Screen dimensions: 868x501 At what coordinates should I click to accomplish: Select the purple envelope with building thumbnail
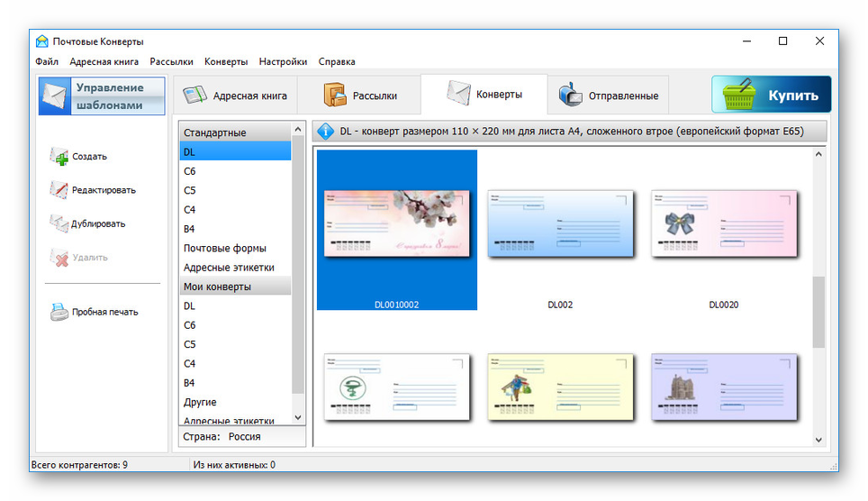pyautogui.click(x=724, y=387)
